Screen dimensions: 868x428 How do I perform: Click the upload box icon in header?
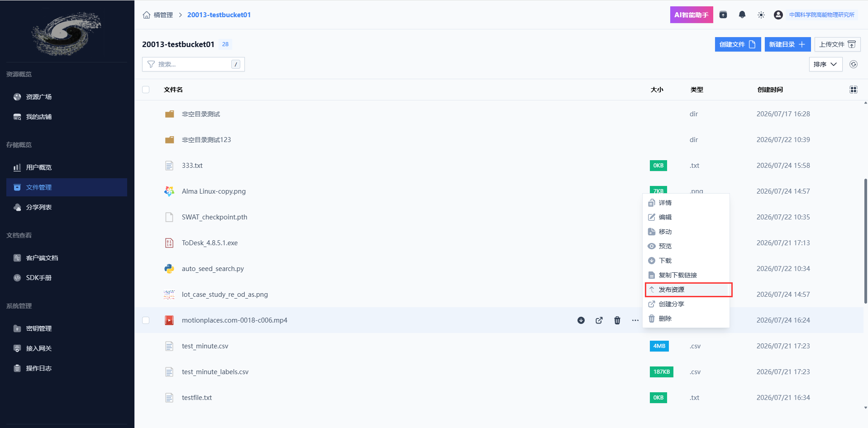723,15
